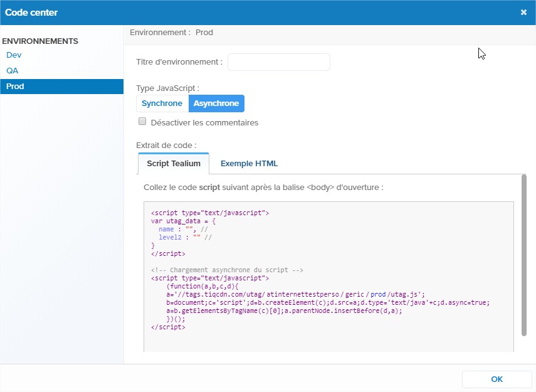Confirm with the OK button

(x=497, y=379)
